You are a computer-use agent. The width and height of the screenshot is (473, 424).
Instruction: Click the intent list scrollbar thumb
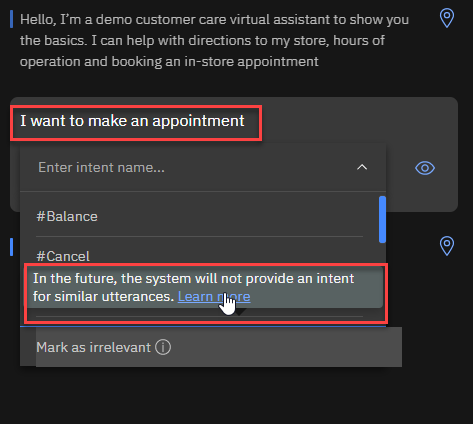coord(382,219)
